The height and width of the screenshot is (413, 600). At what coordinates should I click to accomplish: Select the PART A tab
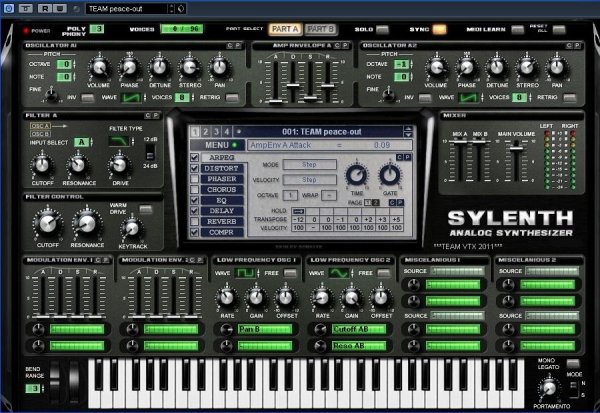point(285,29)
